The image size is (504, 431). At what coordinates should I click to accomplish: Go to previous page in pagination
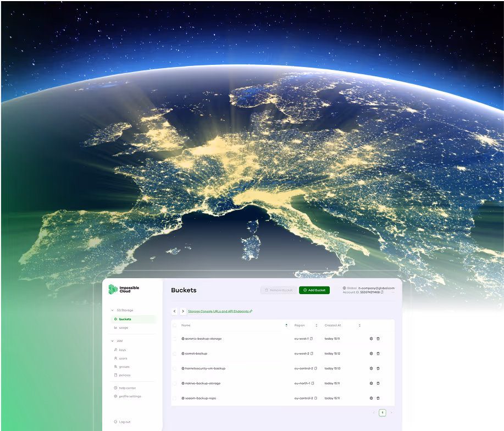[374, 413]
